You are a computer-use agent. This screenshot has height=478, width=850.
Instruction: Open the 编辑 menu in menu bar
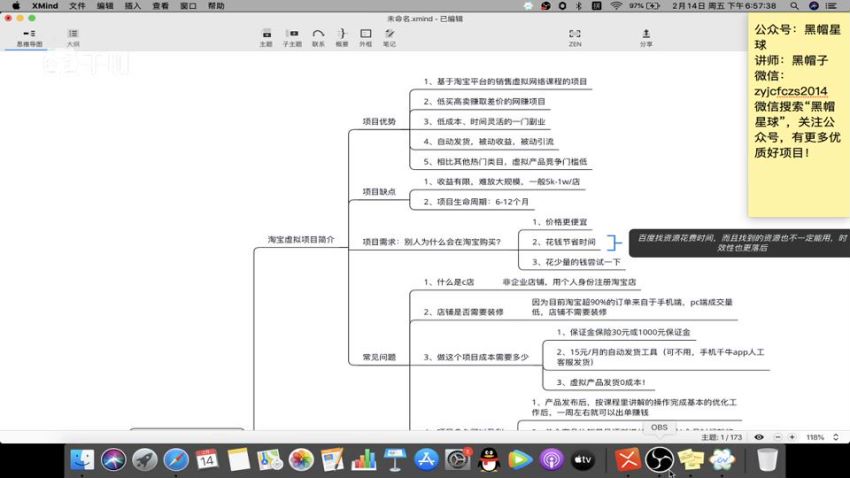click(105, 6)
